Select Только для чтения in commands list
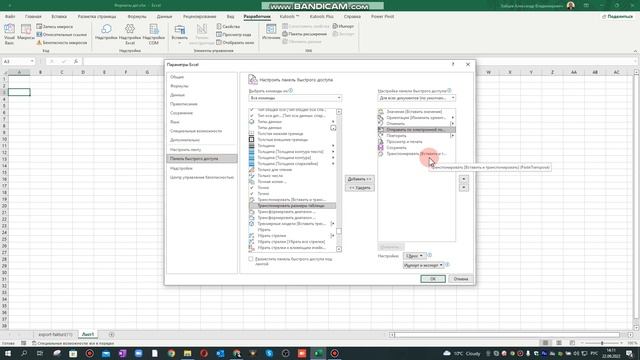Image resolution: width=640 pixels, height=360 pixels. coord(292,169)
